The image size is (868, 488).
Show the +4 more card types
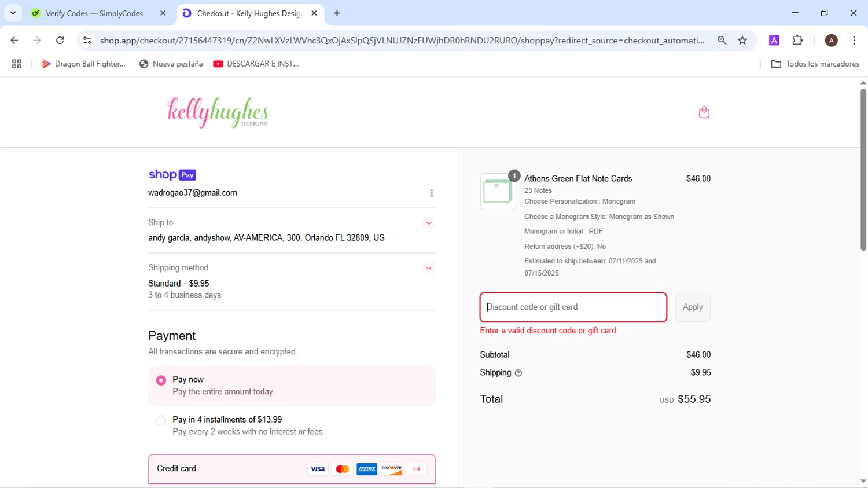416,469
